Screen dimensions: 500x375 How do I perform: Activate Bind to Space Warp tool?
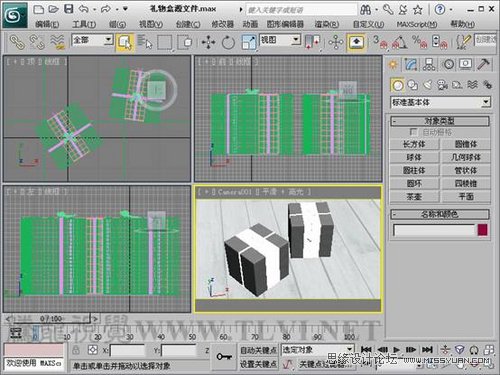click(57, 42)
